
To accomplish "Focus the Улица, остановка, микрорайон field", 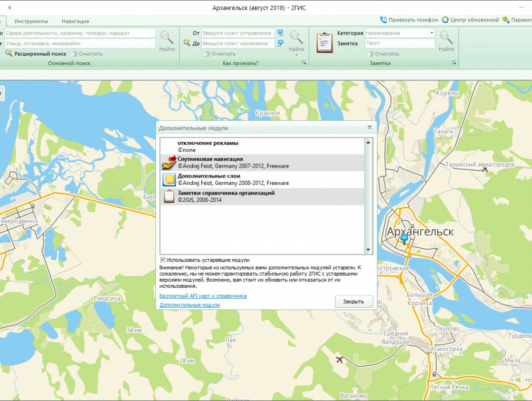I will tap(80, 43).
